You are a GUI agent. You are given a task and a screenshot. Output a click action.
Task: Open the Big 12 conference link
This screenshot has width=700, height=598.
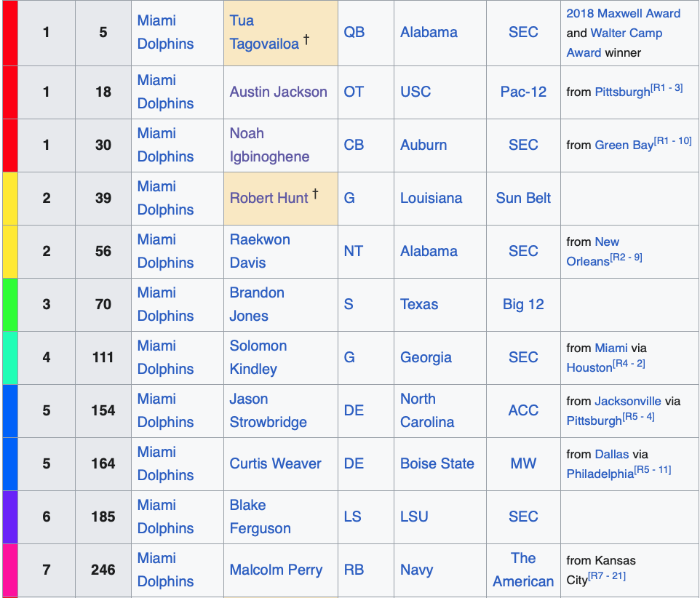pos(523,304)
